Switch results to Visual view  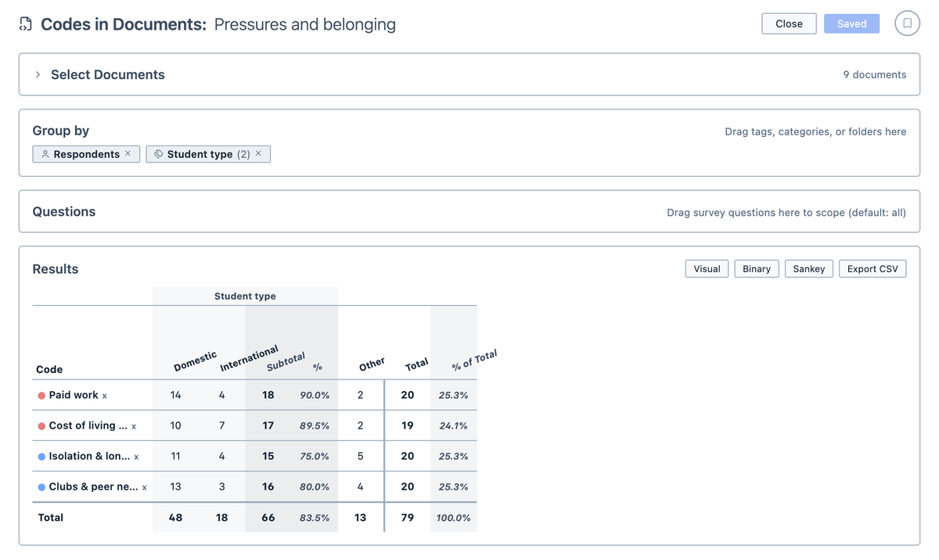click(x=707, y=268)
